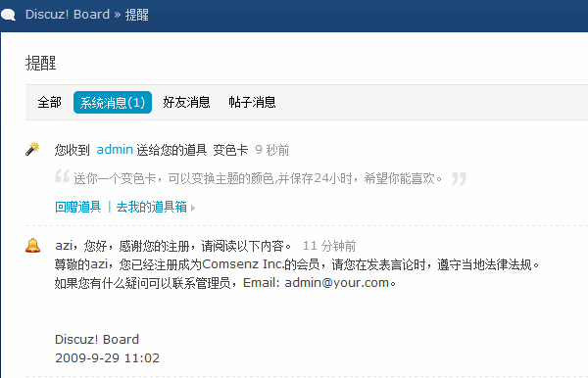Viewport: 588px width, 378px height.
Task: Go to 去我的道具箱 link
Action: click(152, 207)
